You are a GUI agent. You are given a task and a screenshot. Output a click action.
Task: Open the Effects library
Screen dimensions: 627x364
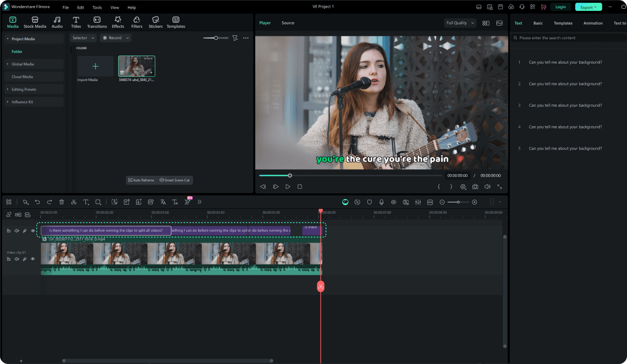click(x=118, y=22)
